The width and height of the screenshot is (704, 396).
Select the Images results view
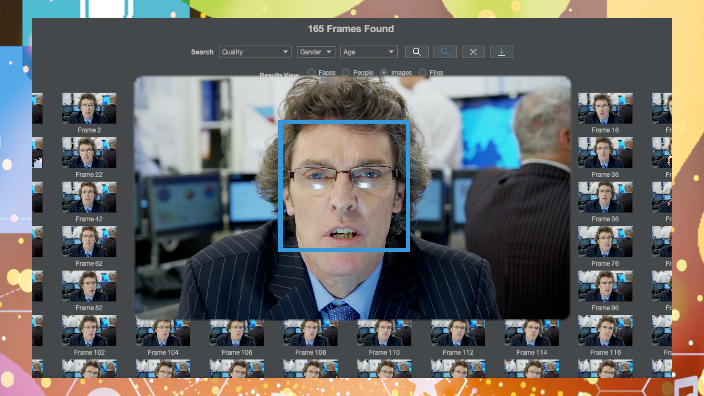(x=384, y=72)
